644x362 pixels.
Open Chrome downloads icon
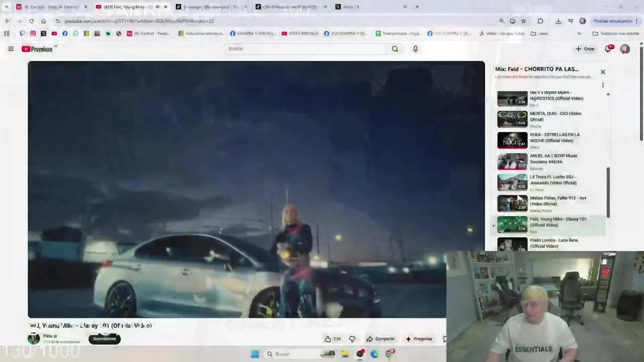pos(558,21)
